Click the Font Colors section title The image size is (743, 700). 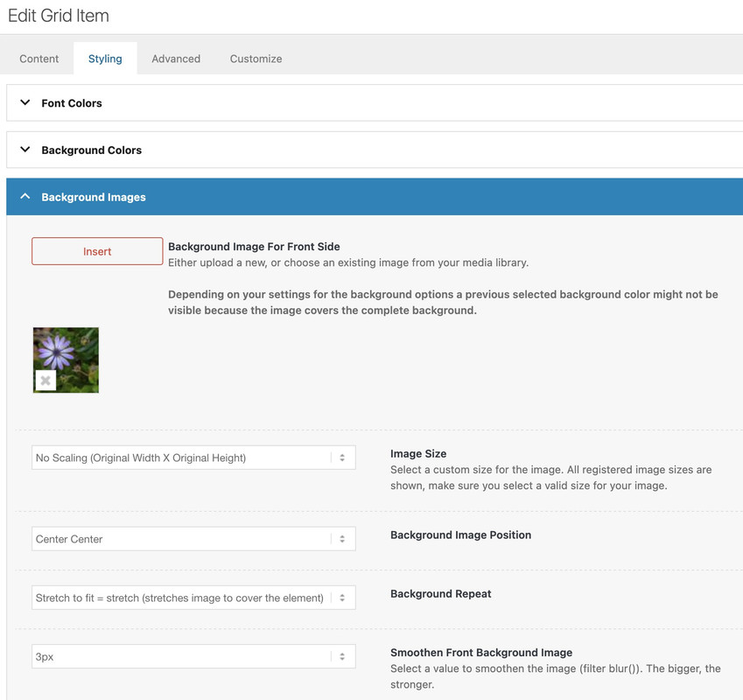(x=72, y=103)
